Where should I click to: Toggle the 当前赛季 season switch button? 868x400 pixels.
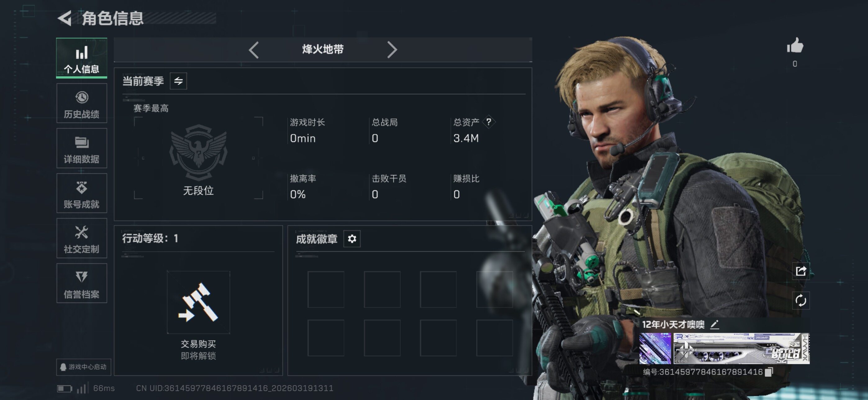tap(178, 81)
